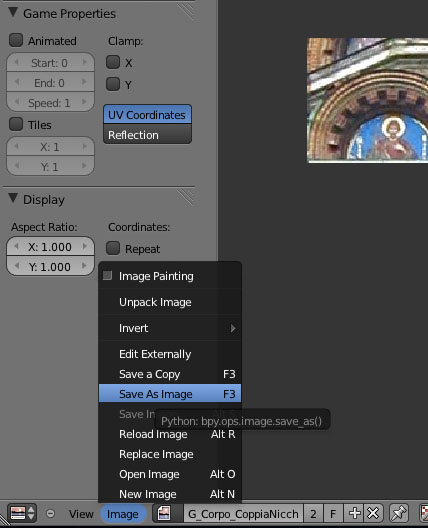
Task: Click the collapse header minus icon
Action: click(51, 514)
